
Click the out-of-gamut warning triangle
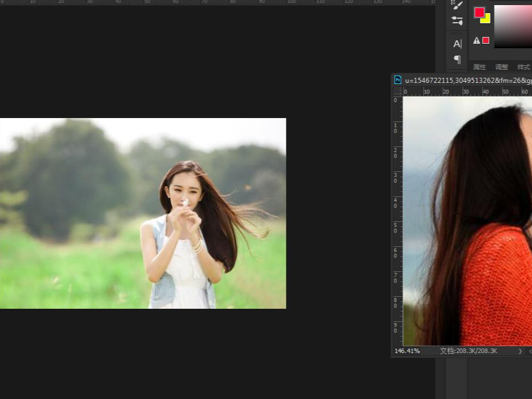[477, 40]
